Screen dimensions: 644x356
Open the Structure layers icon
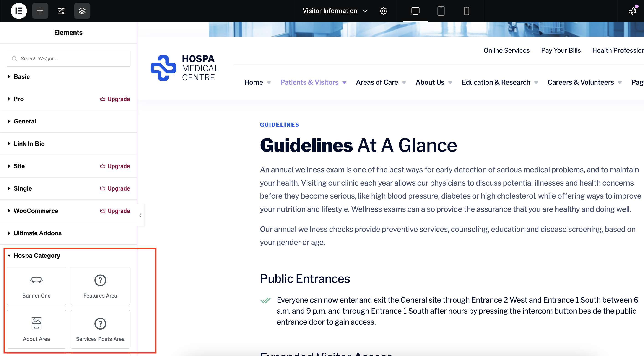point(82,11)
